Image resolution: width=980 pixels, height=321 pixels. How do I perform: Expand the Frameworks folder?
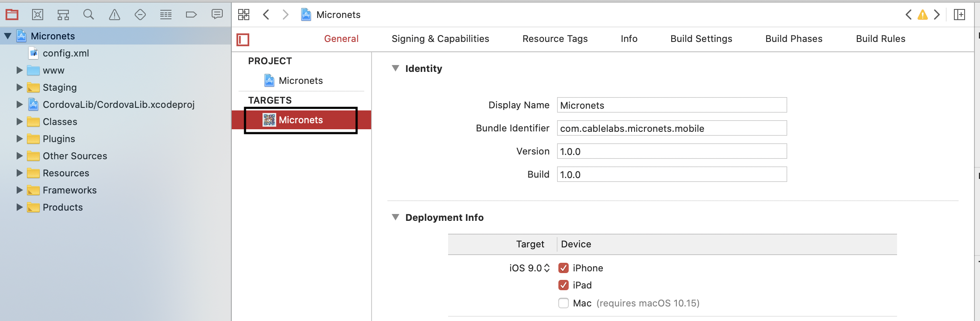coord(19,190)
